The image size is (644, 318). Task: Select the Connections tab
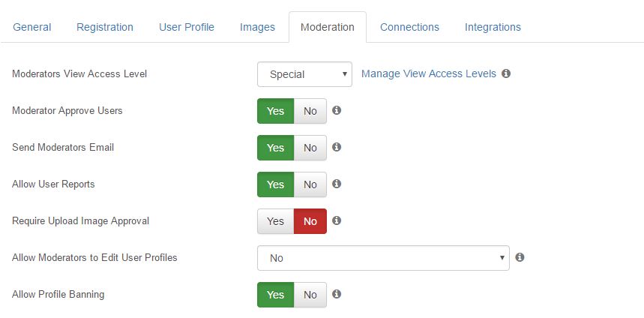(409, 27)
